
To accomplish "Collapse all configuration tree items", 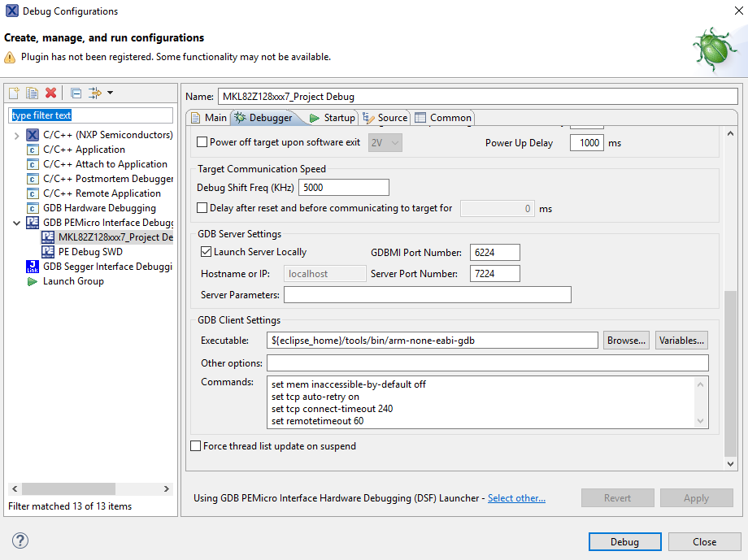I will coord(76,93).
